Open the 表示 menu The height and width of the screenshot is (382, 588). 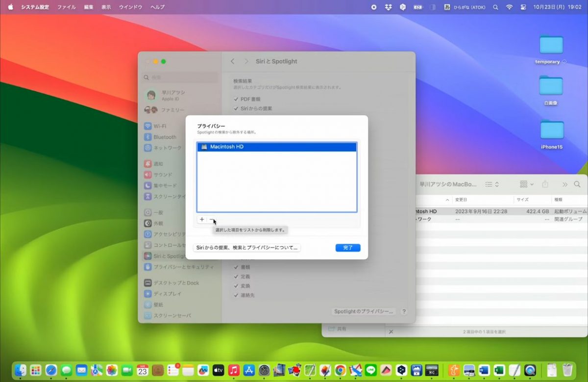(106, 7)
